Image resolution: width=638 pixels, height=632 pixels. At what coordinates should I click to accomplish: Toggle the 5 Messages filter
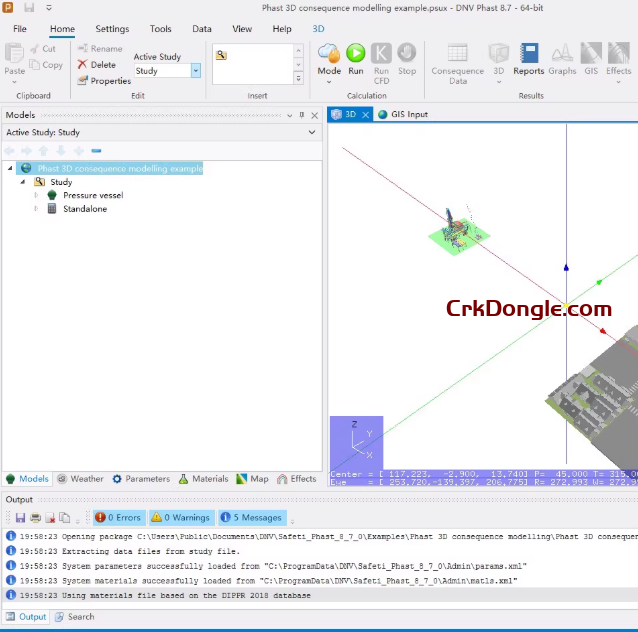tap(252, 518)
